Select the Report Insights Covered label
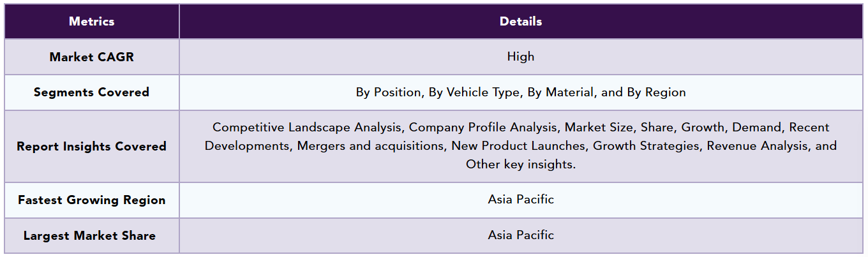This screenshot has width=868, height=257. click(x=91, y=147)
